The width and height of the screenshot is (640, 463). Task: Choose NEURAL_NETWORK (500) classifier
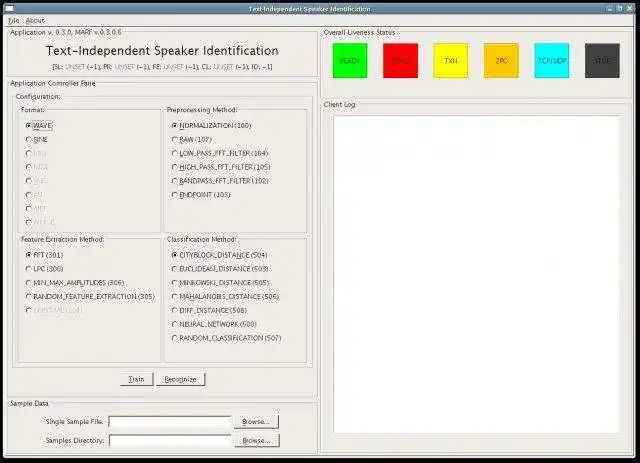point(214,324)
